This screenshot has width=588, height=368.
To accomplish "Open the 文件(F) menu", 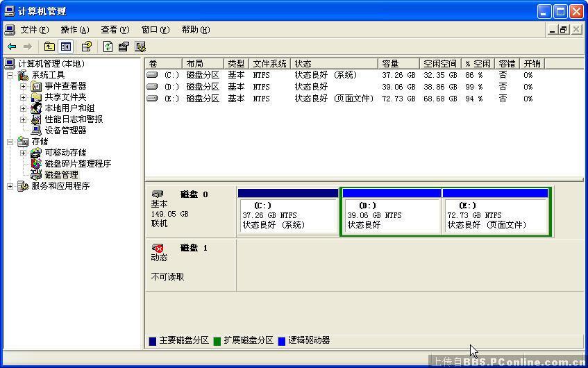I will point(35,30).
